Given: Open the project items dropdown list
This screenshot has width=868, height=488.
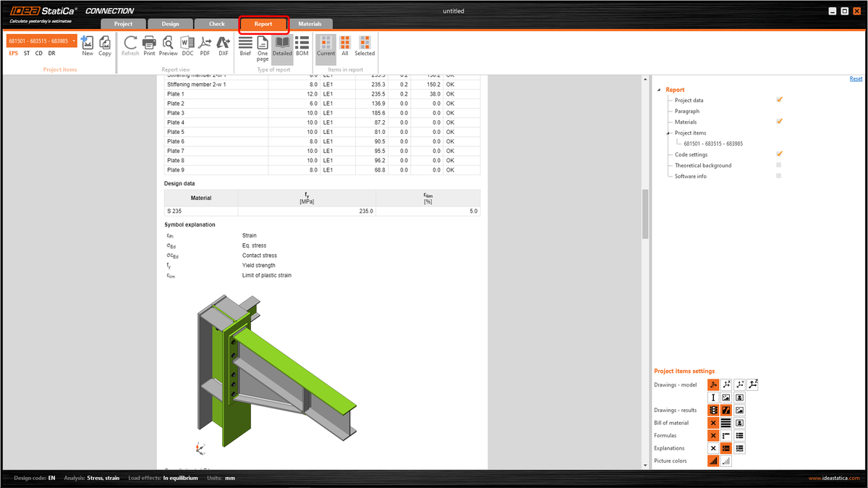Looking at the screenshot, I should pyautogui.click(x=75, y=41).
